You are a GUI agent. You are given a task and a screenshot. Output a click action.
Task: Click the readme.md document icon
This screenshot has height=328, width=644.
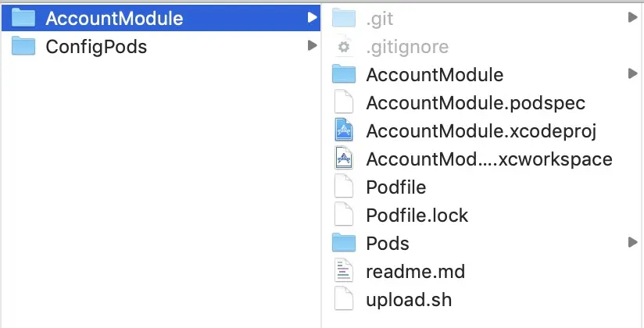(344, 271)
